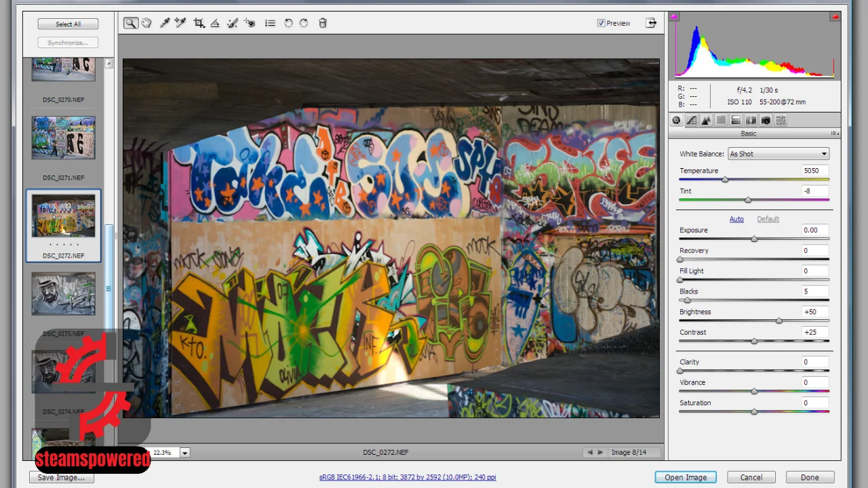The image size is (868, 488).
Task: Open the White Balance dropdown
Action: 778,154
